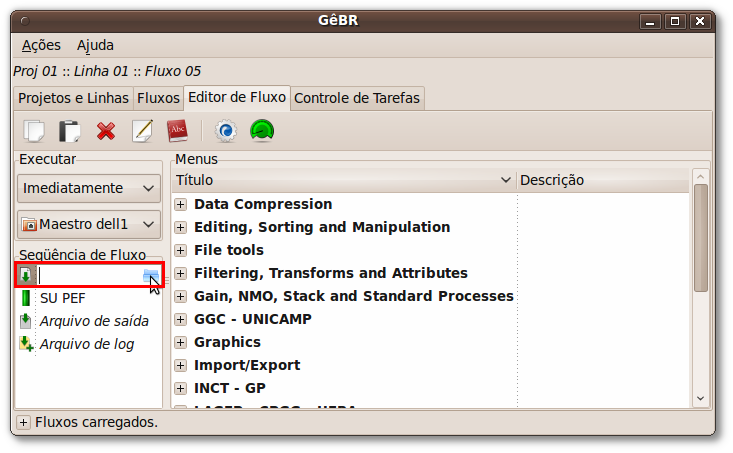Click the Import/Export category text
The height and width of the screenshot is (453, 733).
click(247, 365)
